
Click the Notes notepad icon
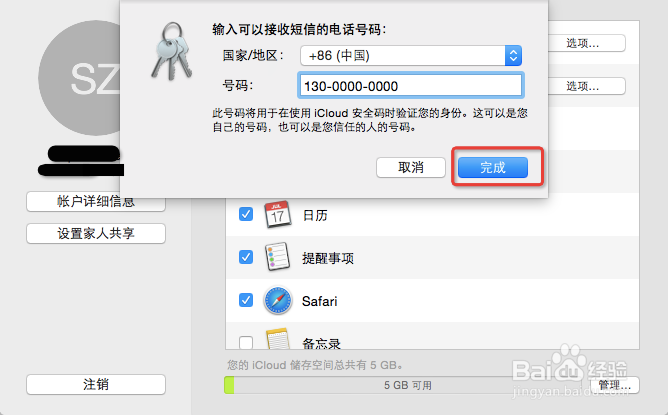point(278,339)
